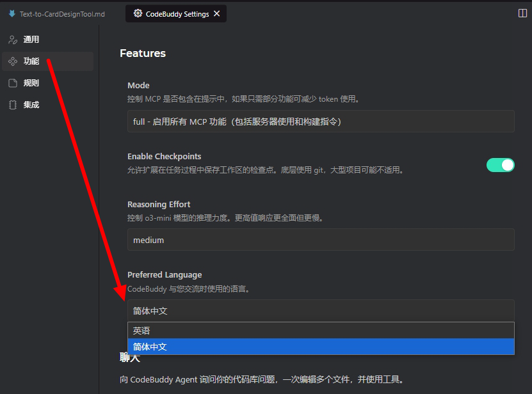Select 英语 from the language list
The height and width of the screenshot is (394, 532).
point(321,331)
